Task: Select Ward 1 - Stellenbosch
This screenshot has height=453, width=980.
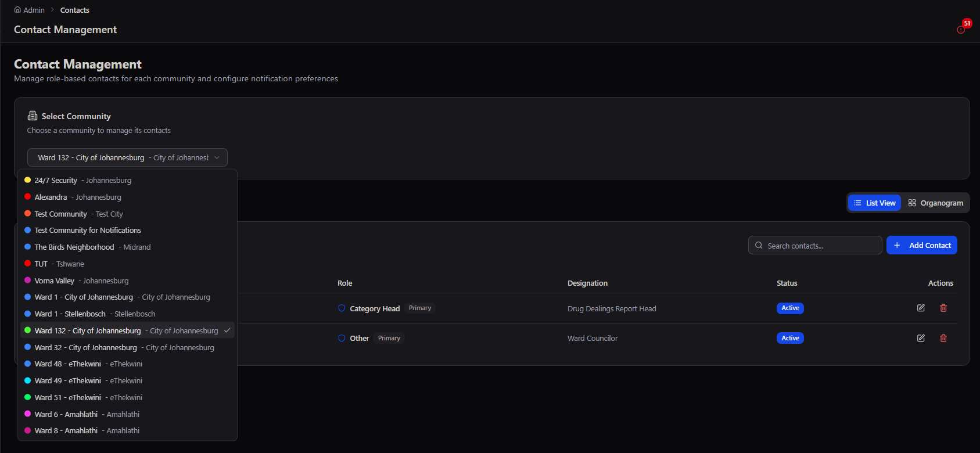Action: pos(127,314)
